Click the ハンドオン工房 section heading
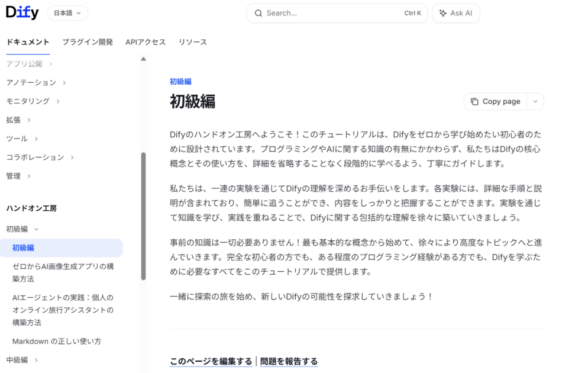588x373 pixels. 31,208
